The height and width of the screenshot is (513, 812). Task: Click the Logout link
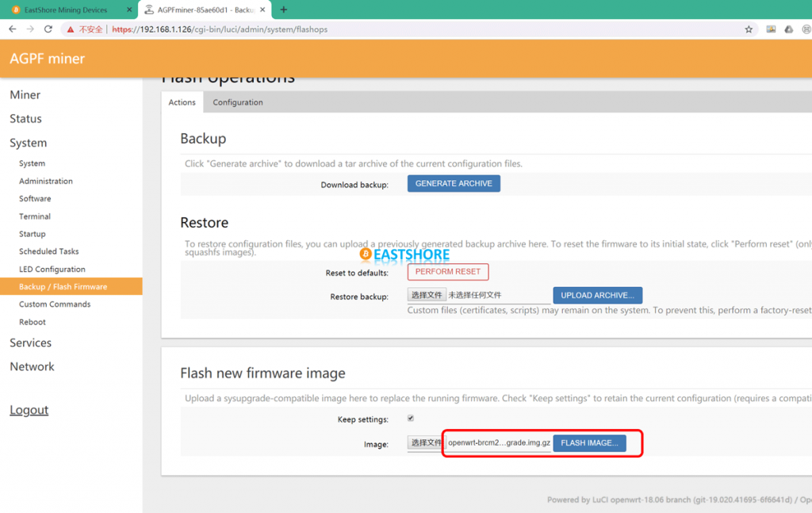29,409
